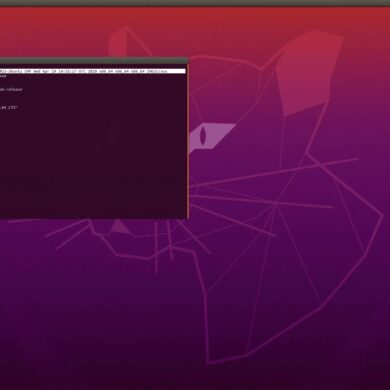Click the terminal line ending in "-release"

[11, 90]
